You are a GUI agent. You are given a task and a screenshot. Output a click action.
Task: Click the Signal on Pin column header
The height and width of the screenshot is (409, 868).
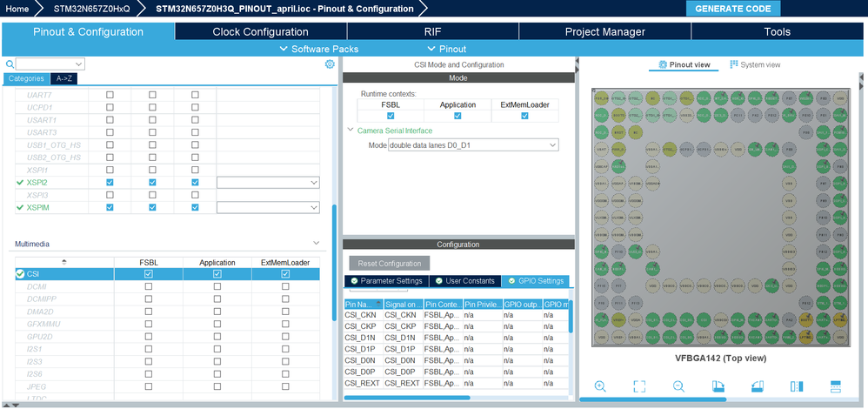click(x=403, y=305)
